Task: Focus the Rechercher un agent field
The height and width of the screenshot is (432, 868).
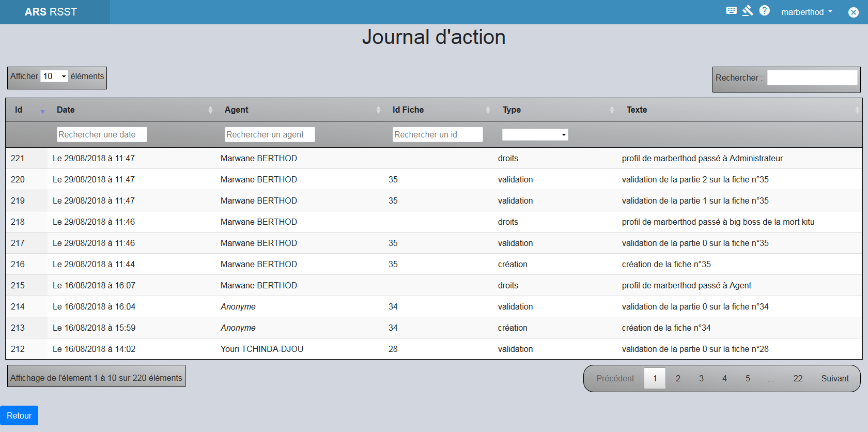Action: pos(270,134)
